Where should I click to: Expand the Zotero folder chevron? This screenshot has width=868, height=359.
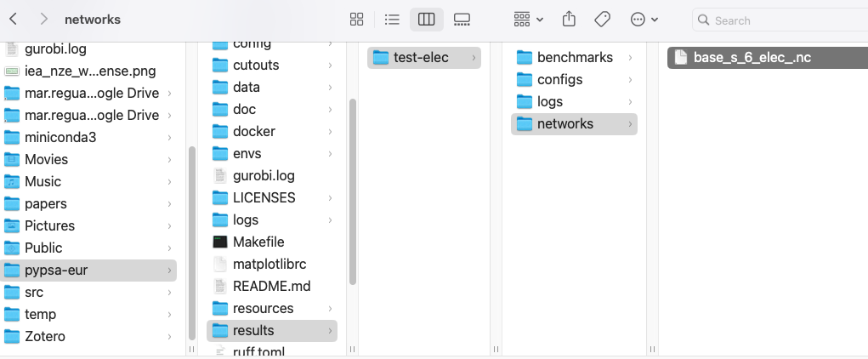169,337
